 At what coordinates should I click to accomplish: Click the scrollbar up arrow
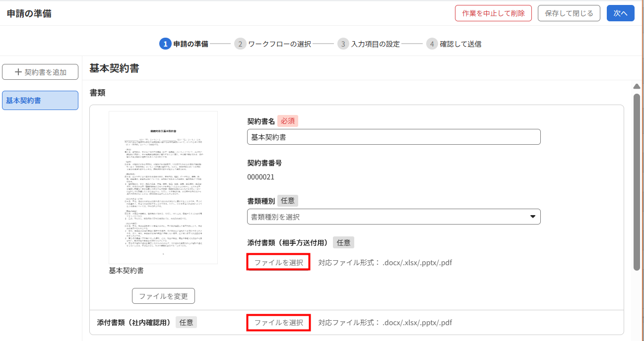(x=637, y=87)
